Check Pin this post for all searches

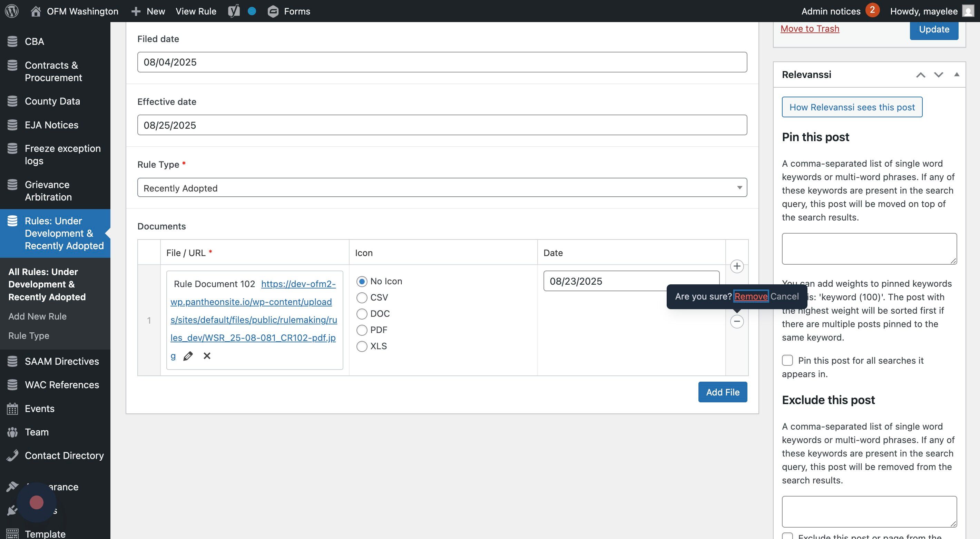787,360
